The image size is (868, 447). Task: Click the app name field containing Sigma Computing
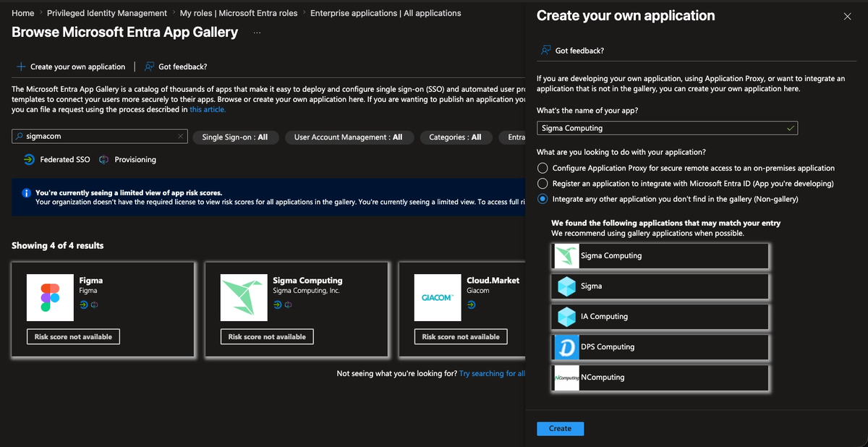(x=668, y=128)
